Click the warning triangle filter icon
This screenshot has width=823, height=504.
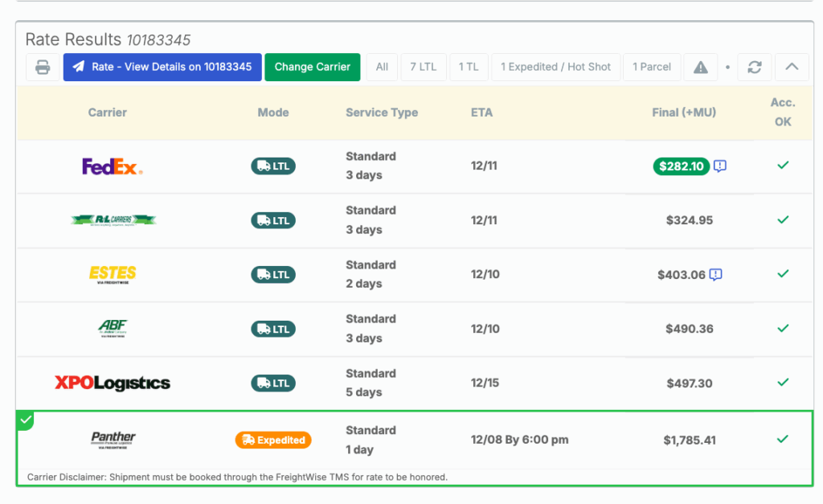pyautogui.click(x=701, y=68)
